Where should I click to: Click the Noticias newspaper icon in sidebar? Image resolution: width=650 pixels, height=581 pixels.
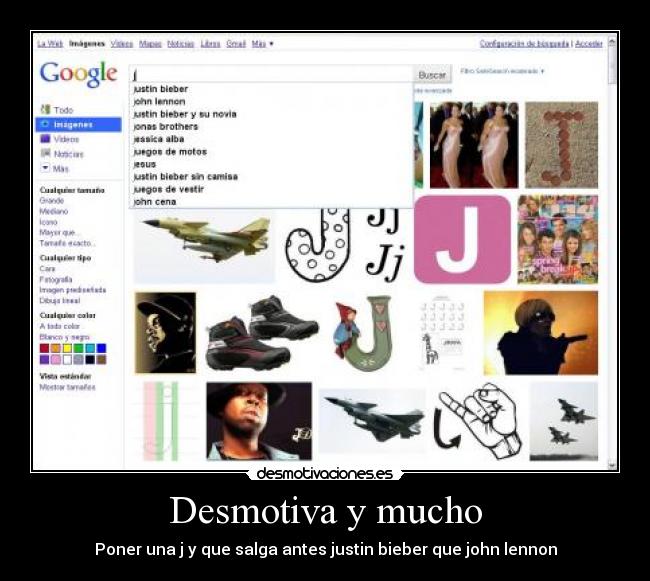click(45, 153)
